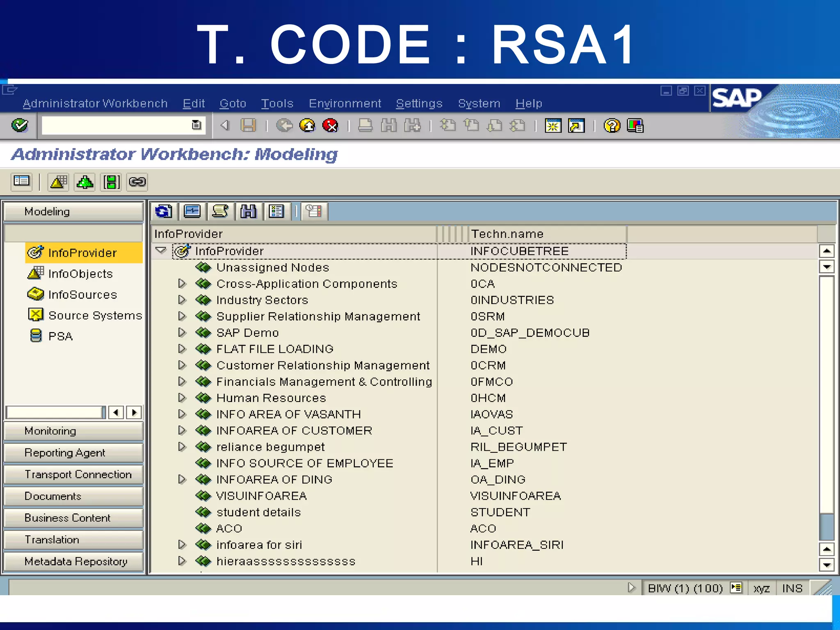The width and height of the screenshot is (840, 630).
Task: Click the navigation pane toggle icon
Action: 21,181
